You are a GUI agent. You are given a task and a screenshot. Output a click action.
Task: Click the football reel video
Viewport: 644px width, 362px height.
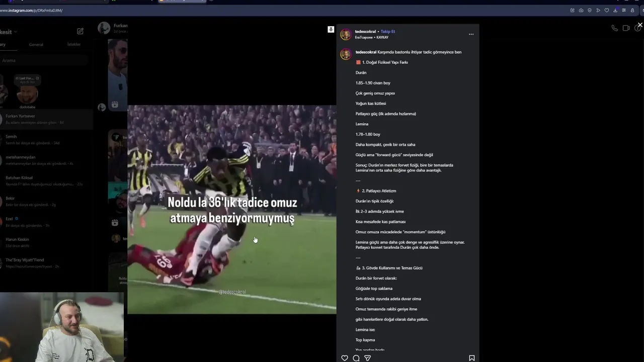pyautogui.click(x=231, y=210)
